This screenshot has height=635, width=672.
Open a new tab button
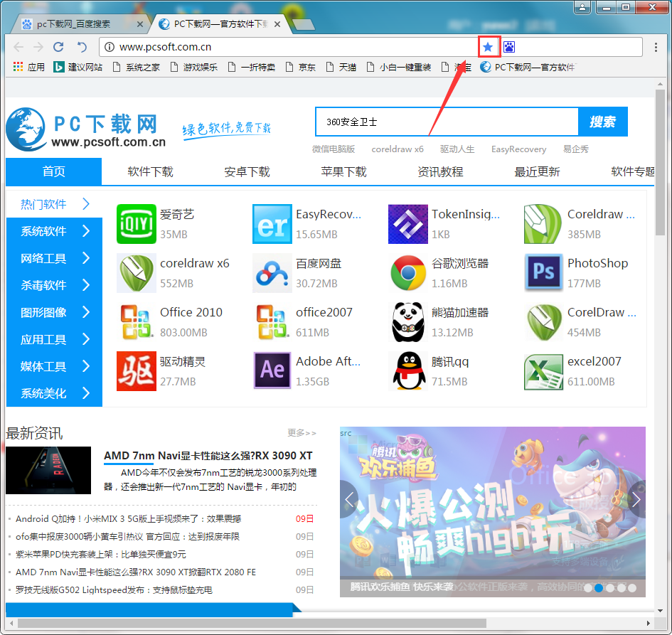[x=304, y=25]
